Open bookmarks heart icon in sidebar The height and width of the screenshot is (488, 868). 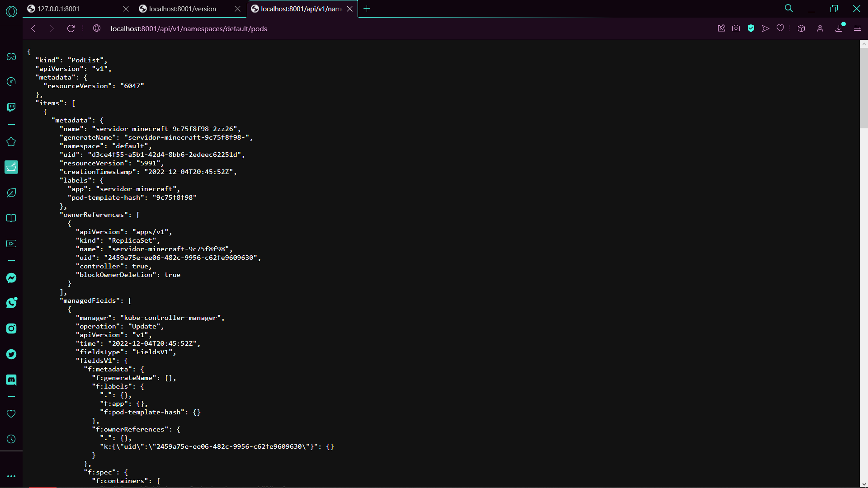(x=11, y=414)
